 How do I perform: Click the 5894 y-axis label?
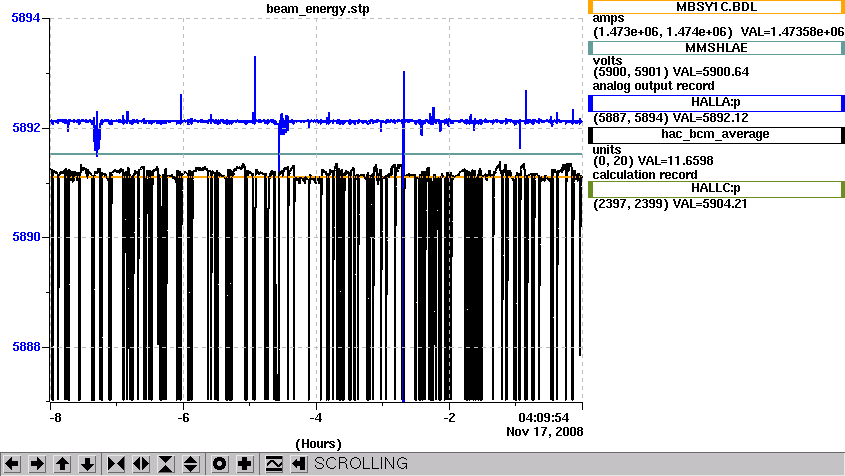coord(26,18)
